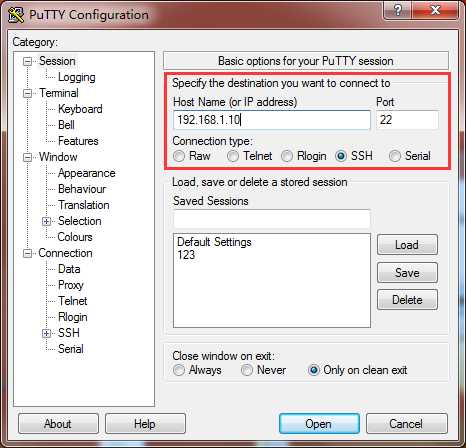The height and width of the screenshot is (448, 466).
Task: Set close window on exit to Always
Action: 179,370
